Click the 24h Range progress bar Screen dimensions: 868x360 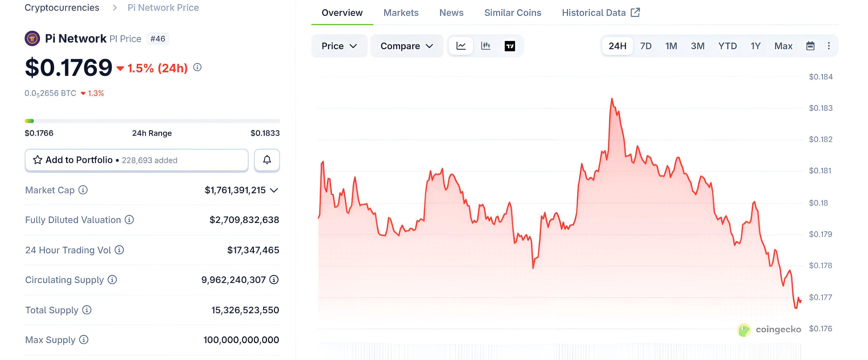pyautogui.click(x=152, y=121)
